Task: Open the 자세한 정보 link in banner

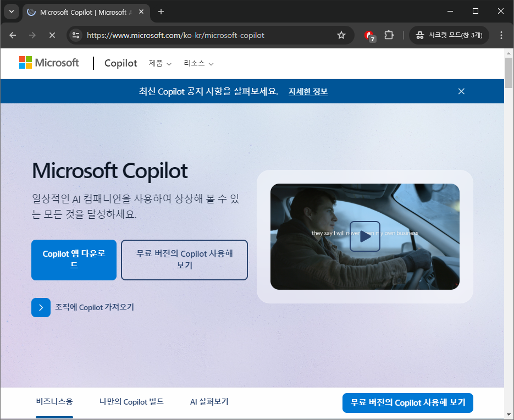Action: click(x=308, y=91)
